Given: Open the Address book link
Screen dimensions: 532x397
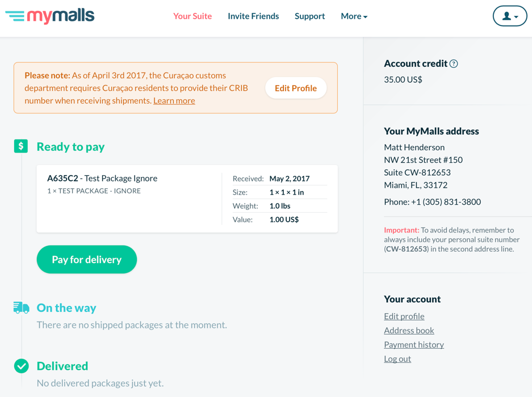Looking at the screenshot, I should pos(409,330).
